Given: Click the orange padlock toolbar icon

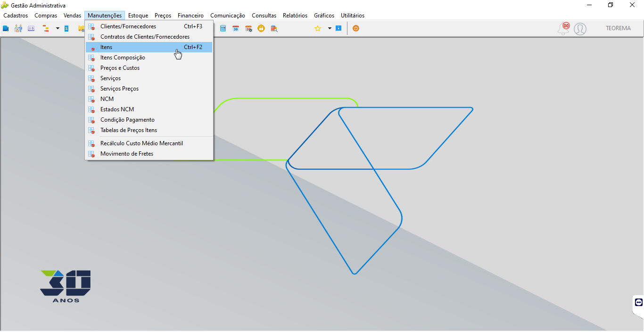Looking at the screenshot, I should (x=261, y=28).
